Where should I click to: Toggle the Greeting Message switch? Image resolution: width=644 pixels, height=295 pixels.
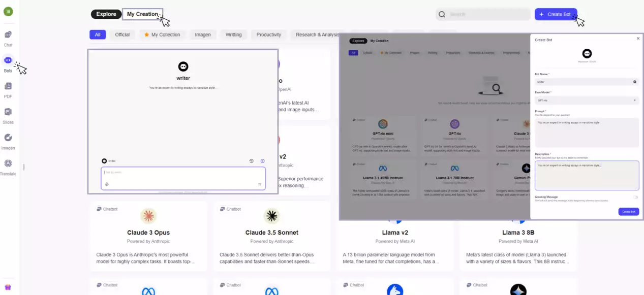point(635,197)
